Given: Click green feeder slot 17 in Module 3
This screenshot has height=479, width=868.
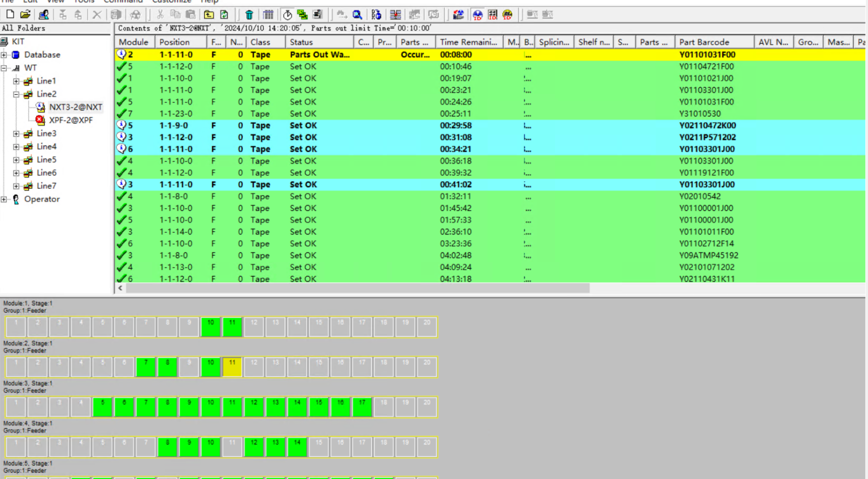Looking at the screenshot, I should tap(362, 407).
